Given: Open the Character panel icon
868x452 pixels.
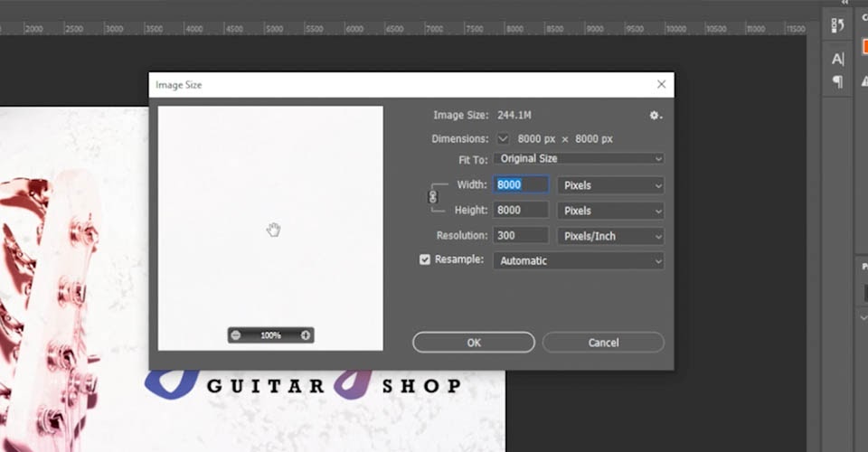Looking at the screenshot, I should [837, 59].
